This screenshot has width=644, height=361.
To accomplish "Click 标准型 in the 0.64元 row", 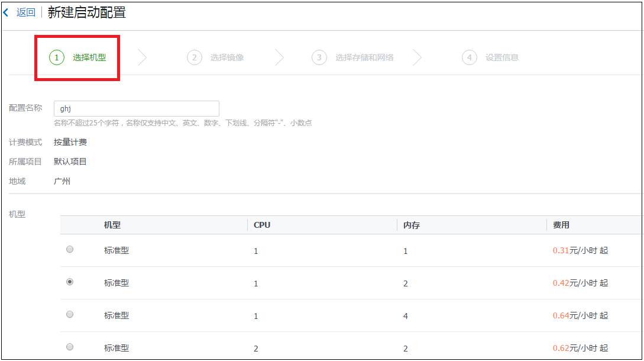I will click(x=116, y=315).
